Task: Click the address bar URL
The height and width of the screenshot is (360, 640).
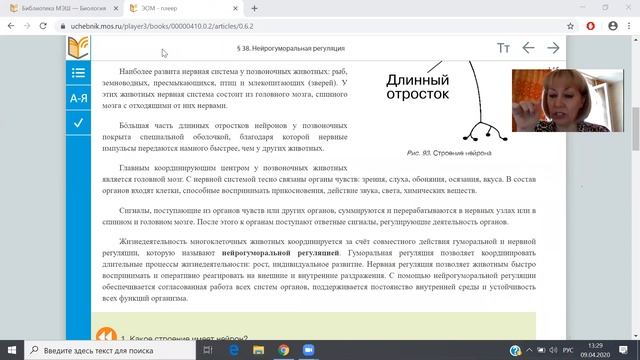Action: click(x=162, y=26)
